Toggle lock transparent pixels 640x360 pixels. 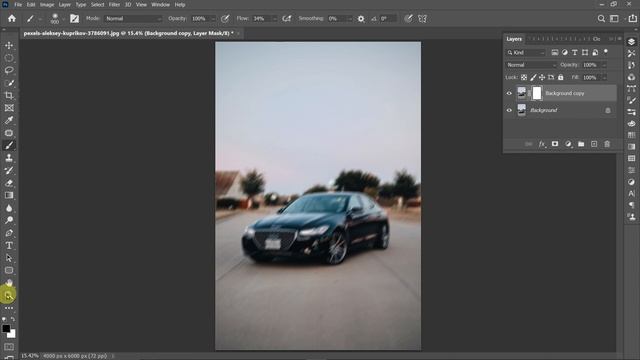point(524,78)
